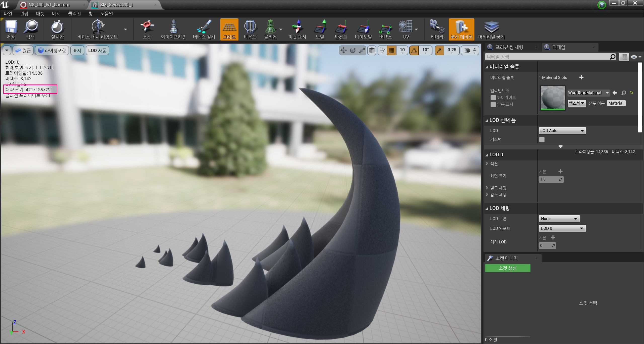644x344 pixels.
Task: Display 노멀 normals on the mesh
Action: tap(320, 29)
